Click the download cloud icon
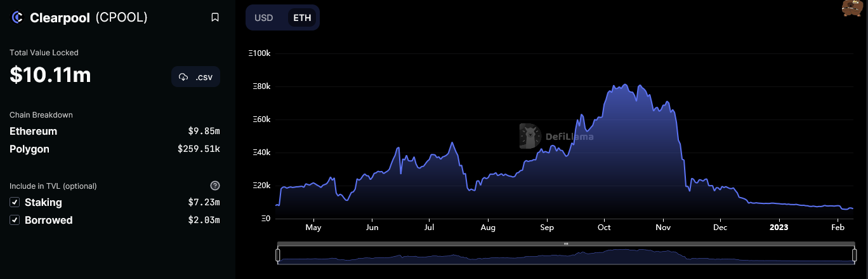This screenshot has height=279, width=868. [183, 77]
